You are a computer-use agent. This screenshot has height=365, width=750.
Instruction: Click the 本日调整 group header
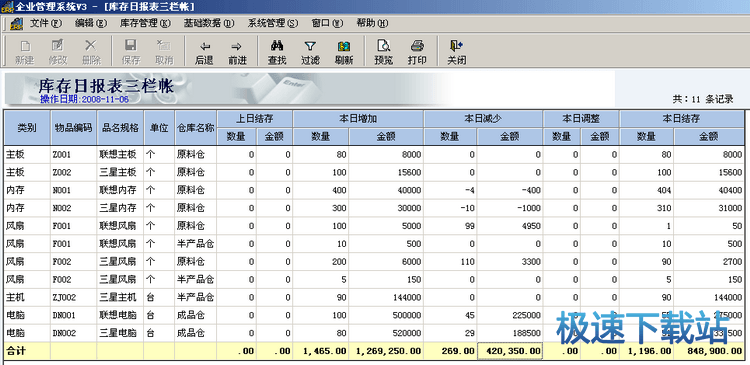click(581, 119)
